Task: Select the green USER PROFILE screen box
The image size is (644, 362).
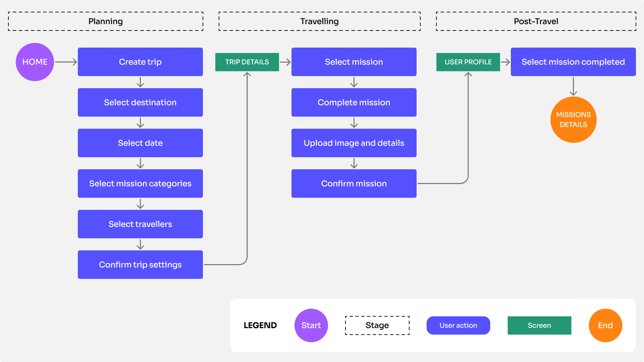Action: click(468, 62)
